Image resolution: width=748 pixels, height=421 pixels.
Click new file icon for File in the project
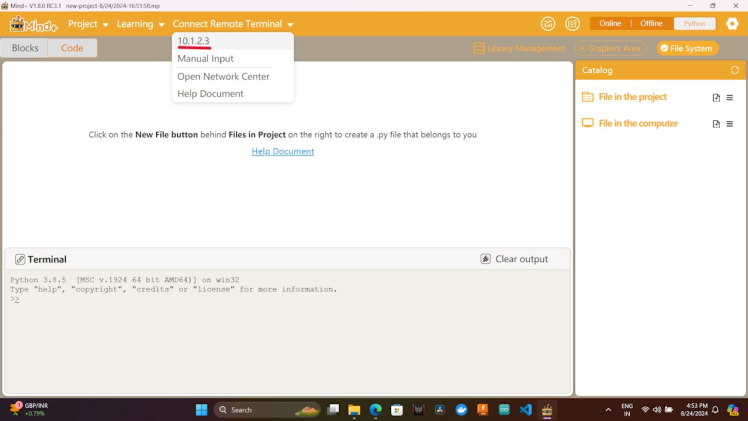(716, 98)
